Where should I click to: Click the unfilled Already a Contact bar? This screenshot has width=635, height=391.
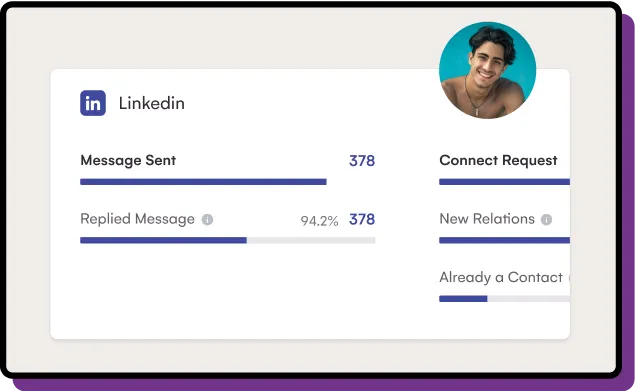tap(528, 299)
